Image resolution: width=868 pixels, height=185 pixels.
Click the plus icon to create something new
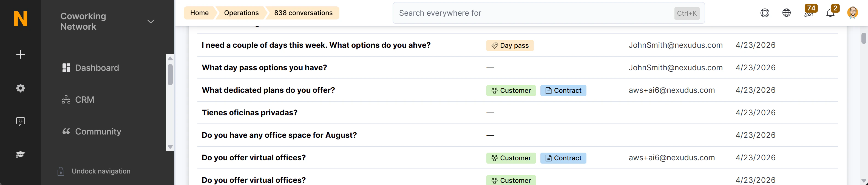[20, 54]
